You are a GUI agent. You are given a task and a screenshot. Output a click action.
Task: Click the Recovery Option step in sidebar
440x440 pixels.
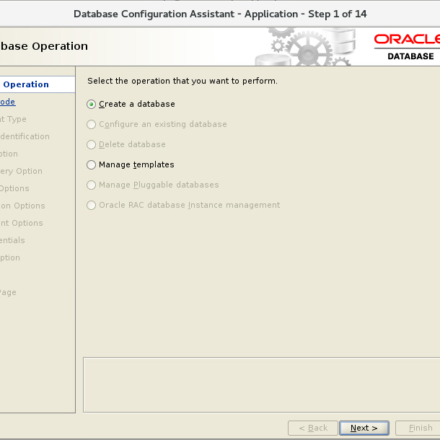tap(21, 171)
